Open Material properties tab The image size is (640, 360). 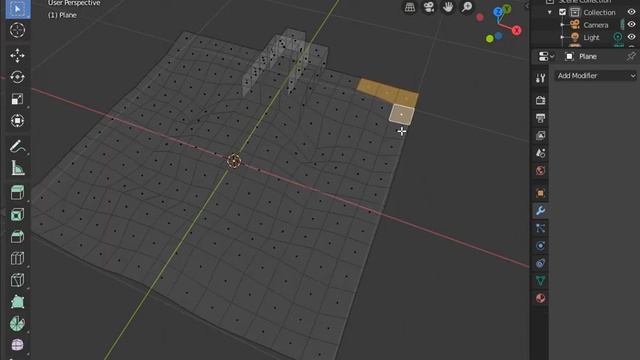click(x=540, y=298)
